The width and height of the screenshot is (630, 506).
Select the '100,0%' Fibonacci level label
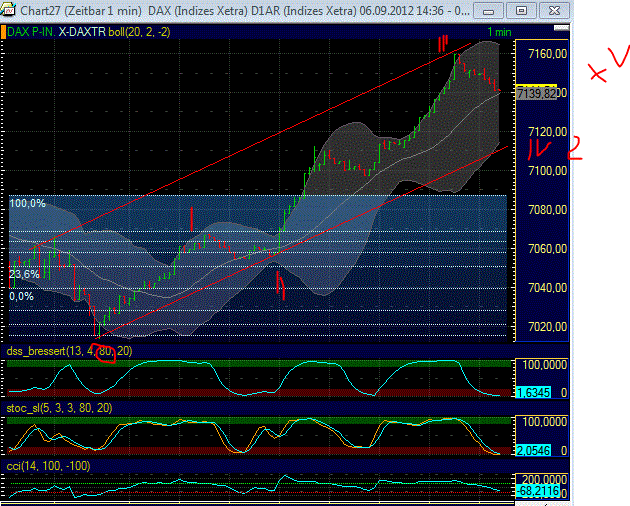[x=27, y=203]
